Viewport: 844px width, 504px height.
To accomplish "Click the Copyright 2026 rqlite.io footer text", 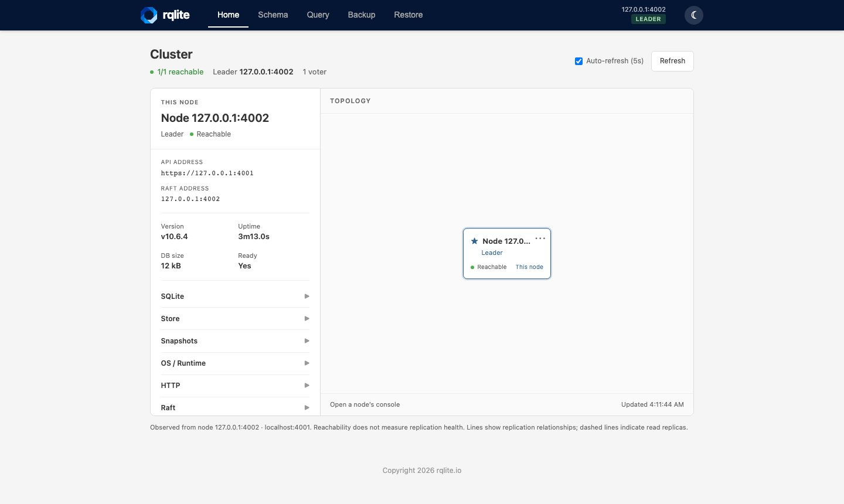I will tap(422, 471).
